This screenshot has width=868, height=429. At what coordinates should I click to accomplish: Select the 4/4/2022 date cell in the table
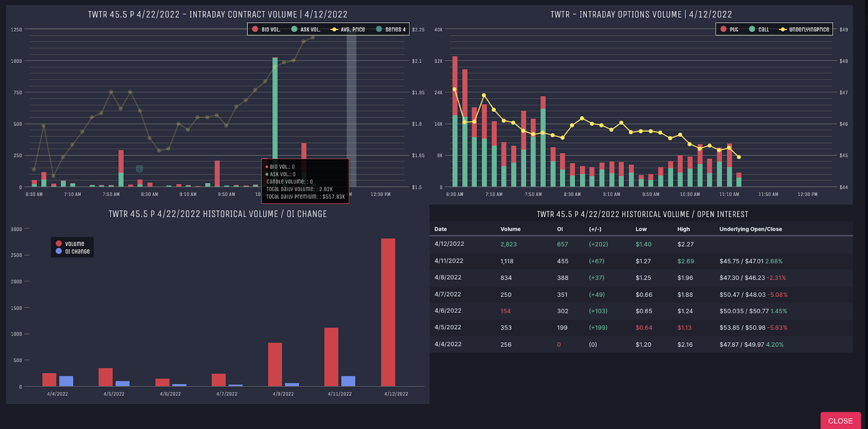[x=448, y=344]
